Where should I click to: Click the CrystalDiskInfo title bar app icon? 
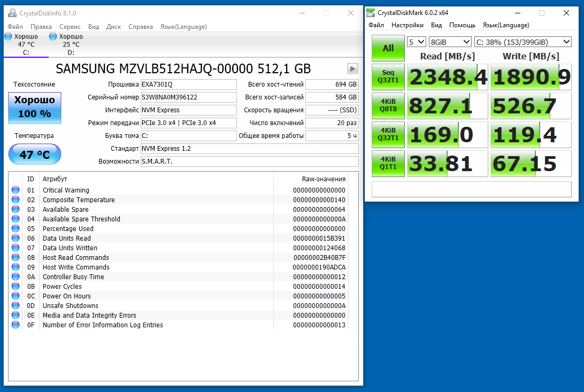[x=12, y=13]
